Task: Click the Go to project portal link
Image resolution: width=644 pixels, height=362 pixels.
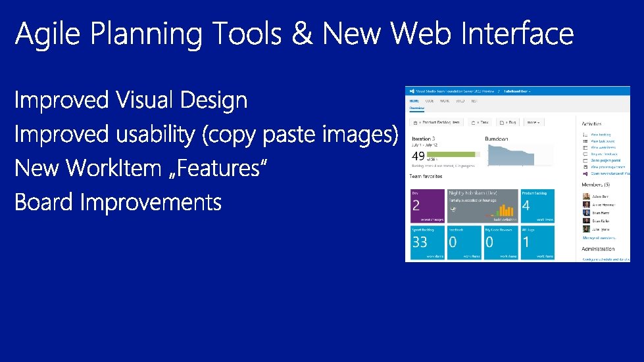Action: click(606, 161)
